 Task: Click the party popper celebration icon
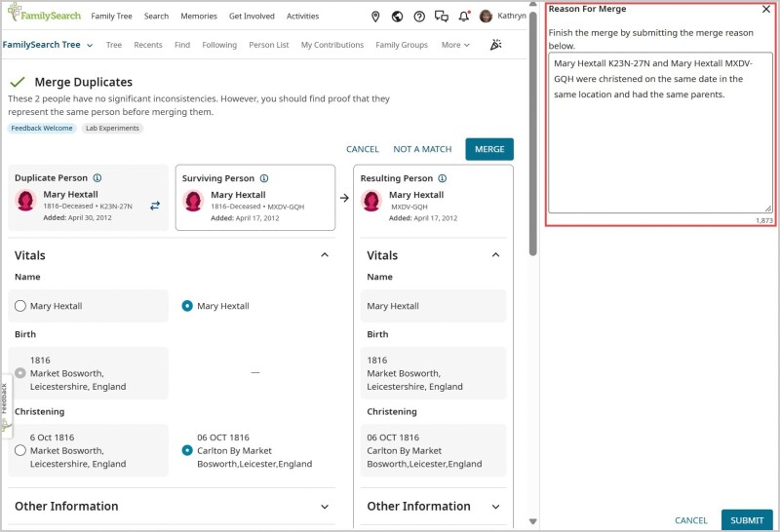[495, 45]
